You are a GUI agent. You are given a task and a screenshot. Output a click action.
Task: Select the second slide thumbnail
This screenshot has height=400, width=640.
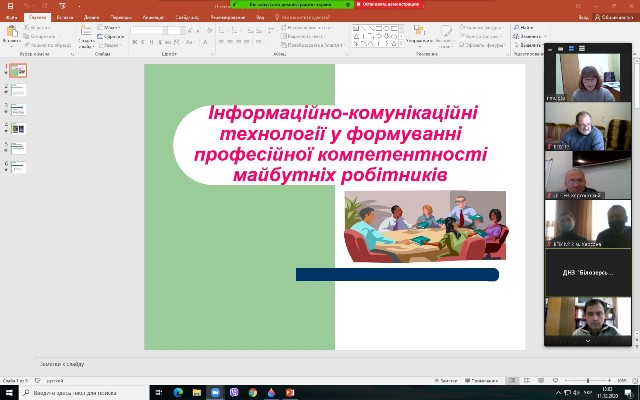[x=19, y=90]
